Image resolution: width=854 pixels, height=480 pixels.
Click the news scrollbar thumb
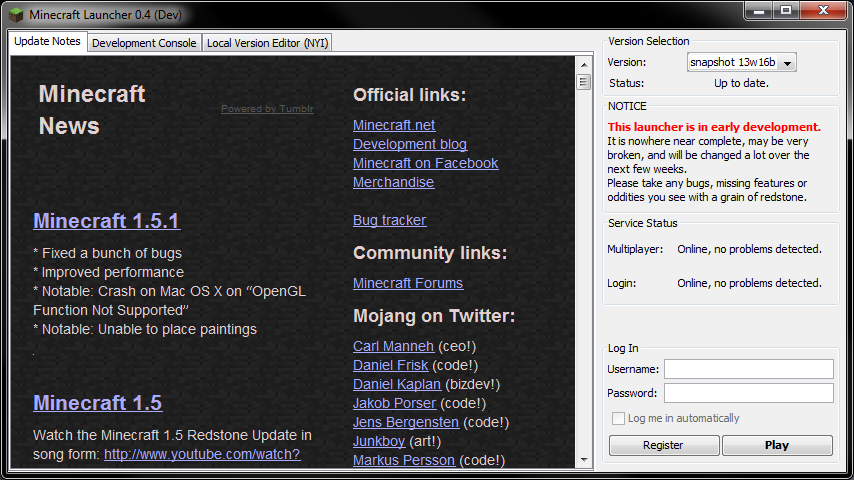(584, 82)
